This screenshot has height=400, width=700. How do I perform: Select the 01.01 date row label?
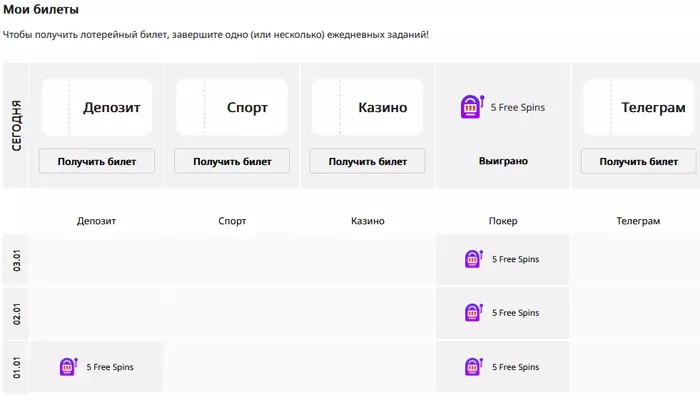[16, 367]
